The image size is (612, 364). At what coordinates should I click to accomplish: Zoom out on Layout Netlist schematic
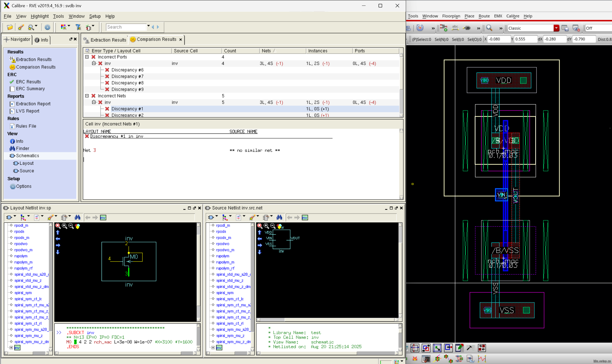(x=71, y=226)
